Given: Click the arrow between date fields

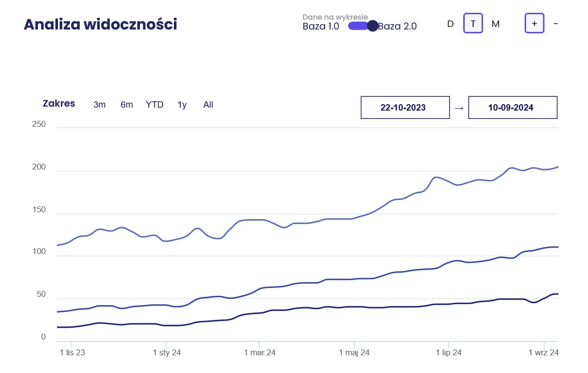Looking at the screenshot, I should click(459, 108).
